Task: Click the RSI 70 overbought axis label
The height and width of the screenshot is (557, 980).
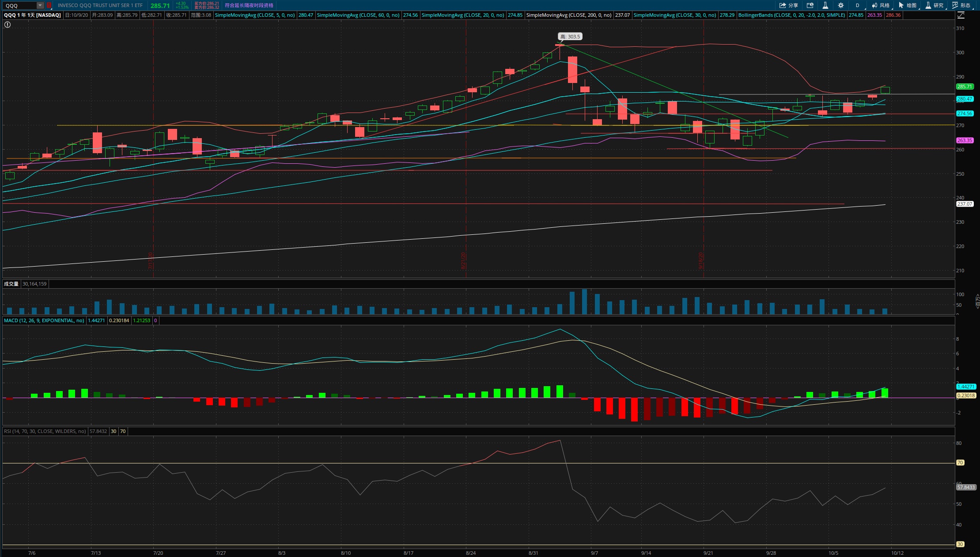Action: (961, 463)
